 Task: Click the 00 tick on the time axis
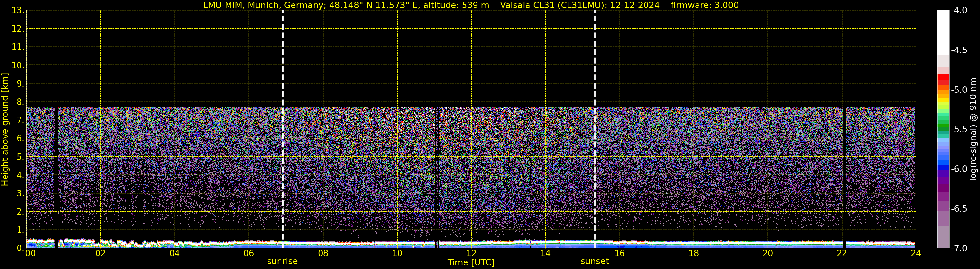pyautogui.click(x=30, y=254)
